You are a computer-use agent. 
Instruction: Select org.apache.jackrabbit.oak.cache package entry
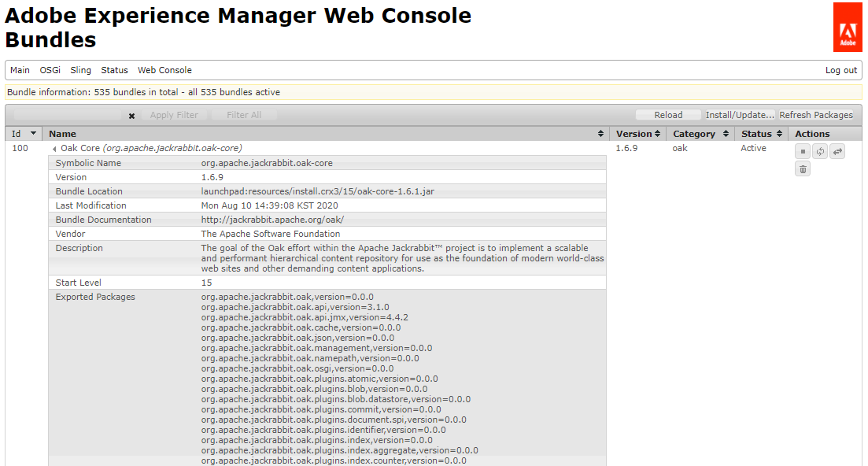pos(301,327)
